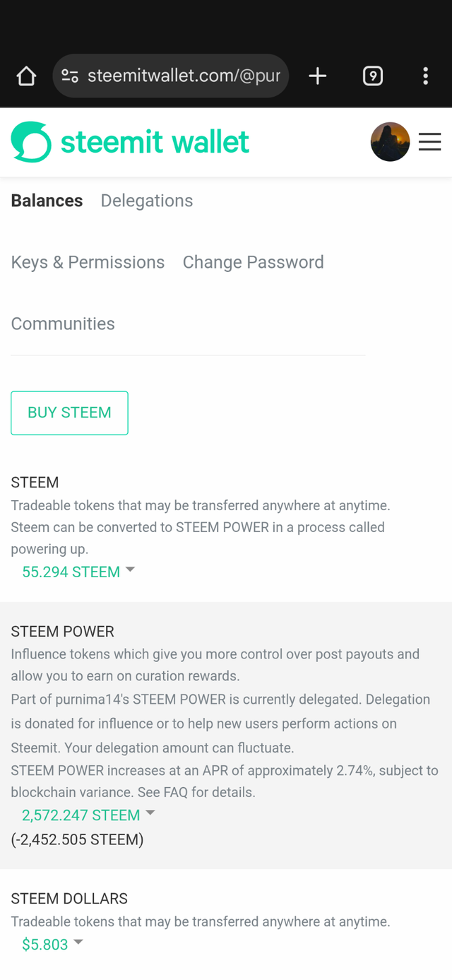Click the steemit wallet title text
This screenshot has width=452, height=980.
155,142
